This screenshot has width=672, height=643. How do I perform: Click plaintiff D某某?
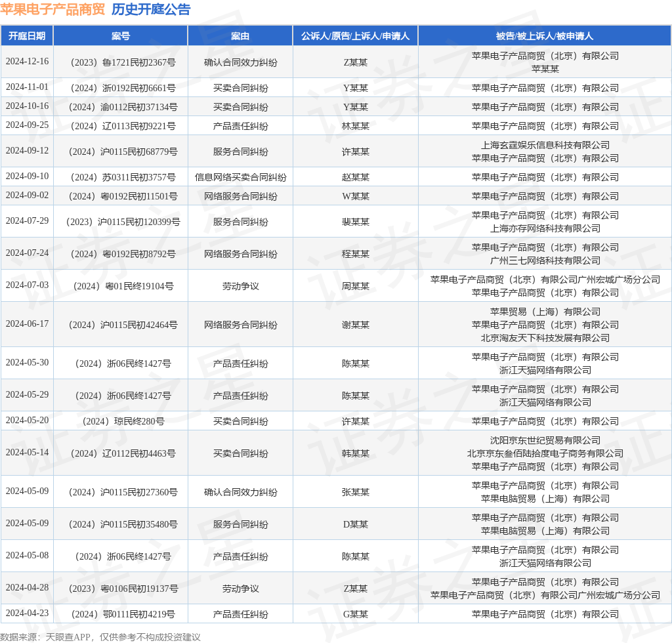[x=355, y=524]
